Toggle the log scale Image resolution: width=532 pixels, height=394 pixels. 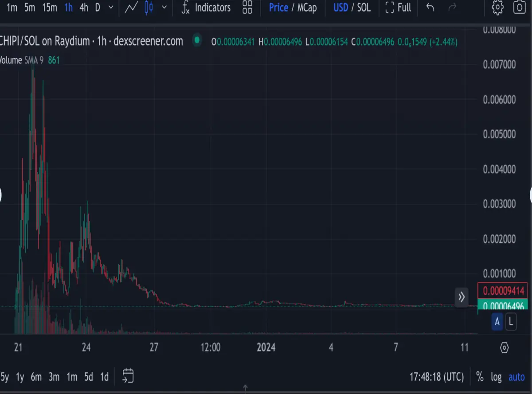pyautogui.click(x=496, y=377)
